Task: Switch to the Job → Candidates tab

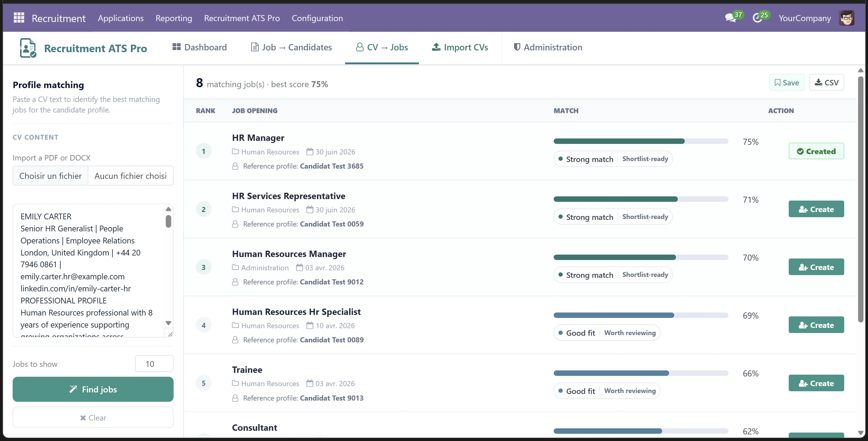Action: tap(291, 47)
